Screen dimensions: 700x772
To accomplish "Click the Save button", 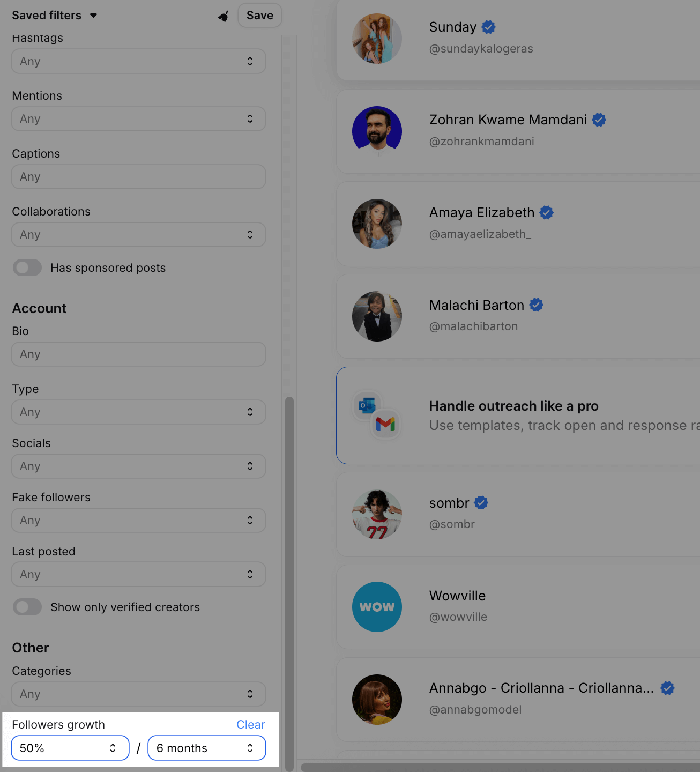I will click(260, 15).
